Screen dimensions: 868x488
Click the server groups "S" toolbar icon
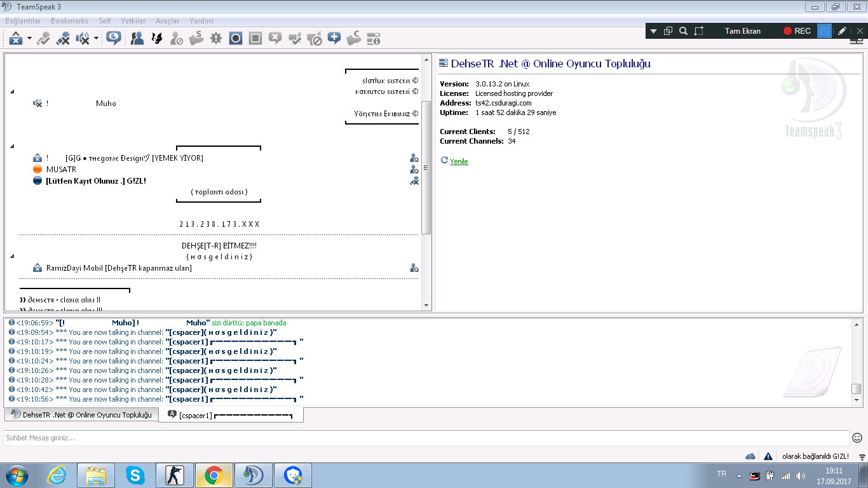point(196,38)
